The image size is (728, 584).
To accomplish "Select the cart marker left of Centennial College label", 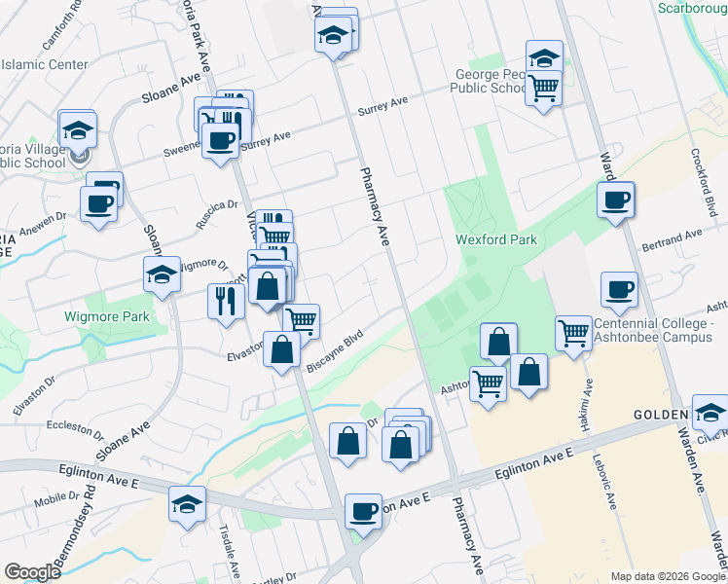I will coord(574,335).
